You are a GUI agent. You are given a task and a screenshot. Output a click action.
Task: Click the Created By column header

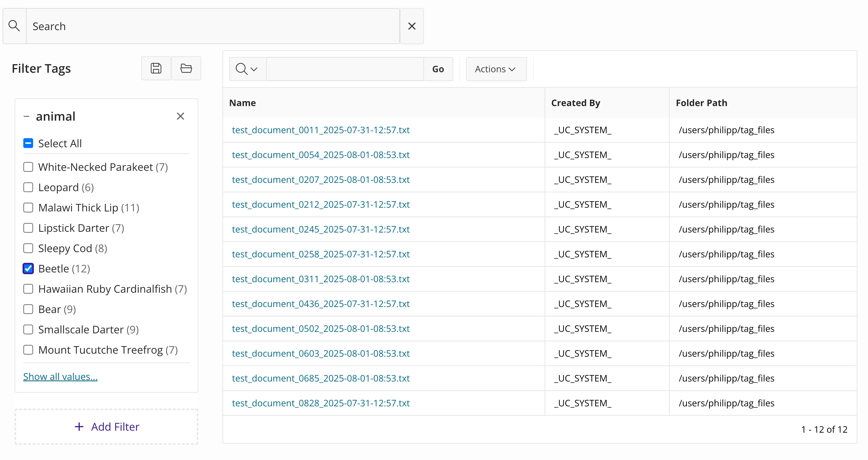click(x=575, y=103)
